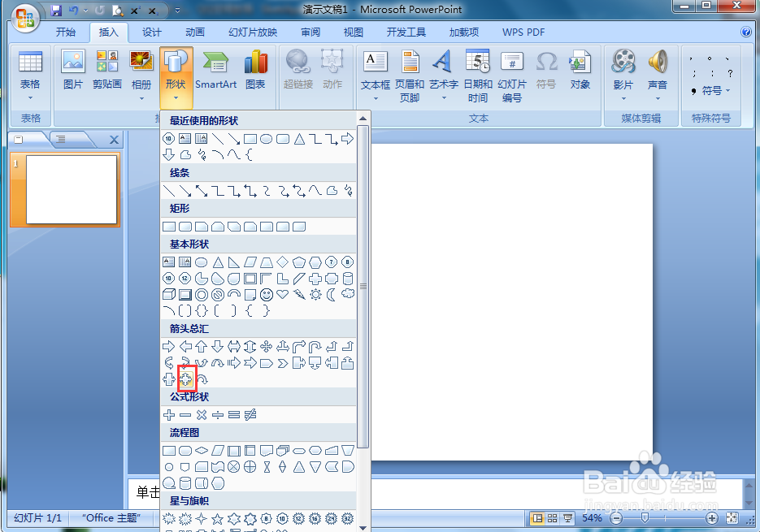Switch to slide sorter view
The height and width of the screenshot is (532, 760).
[x=552, y=518]
